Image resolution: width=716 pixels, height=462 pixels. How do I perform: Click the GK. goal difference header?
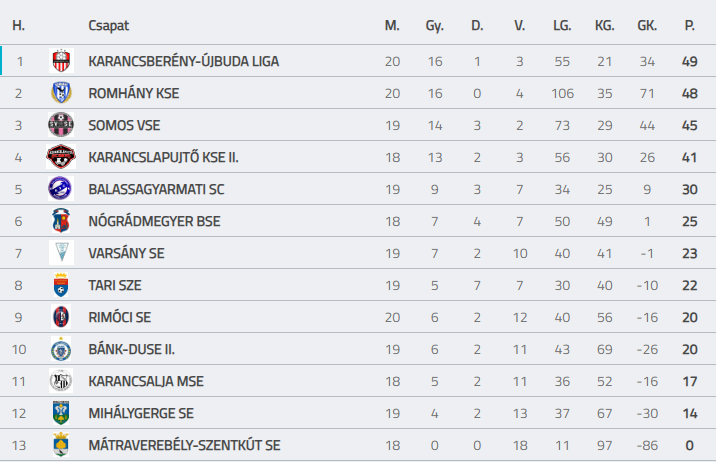click(x=647, y=25)
